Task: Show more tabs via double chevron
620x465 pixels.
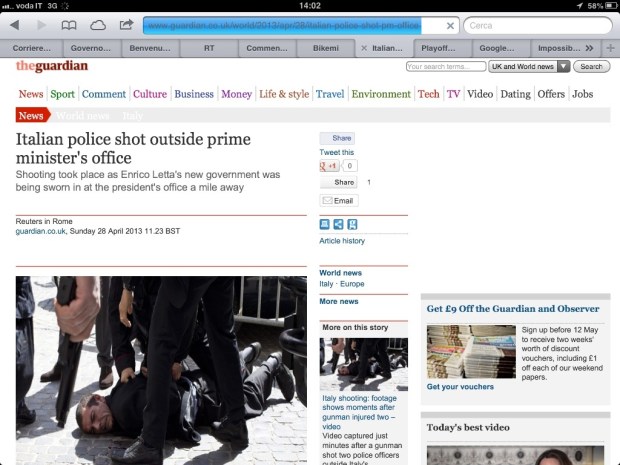Action: [x=589, y=48]
